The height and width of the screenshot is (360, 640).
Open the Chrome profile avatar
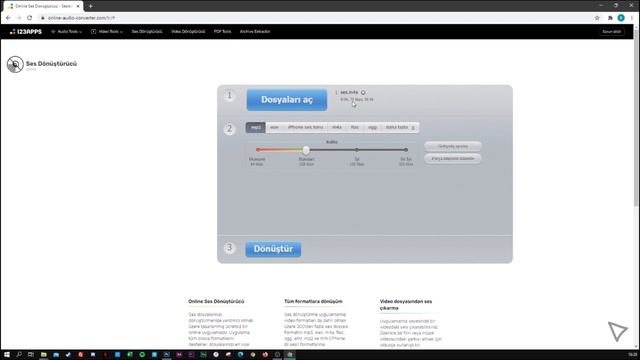(x=621, y=18)
